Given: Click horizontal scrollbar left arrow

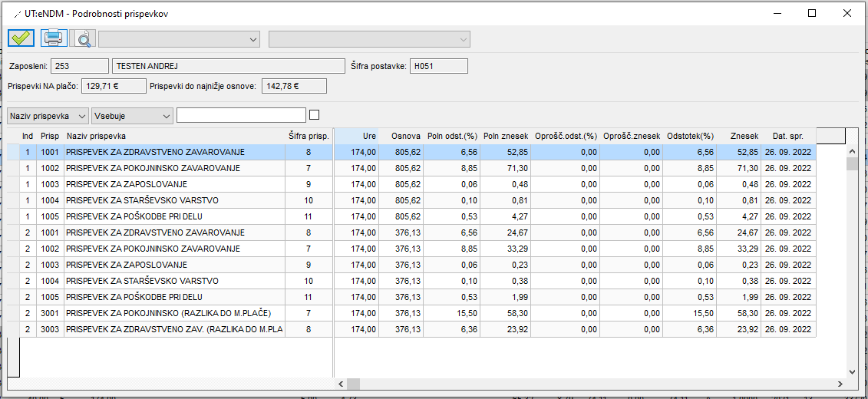Looking at the screenshot, I should pyautogui.click(x=342, y=384).
